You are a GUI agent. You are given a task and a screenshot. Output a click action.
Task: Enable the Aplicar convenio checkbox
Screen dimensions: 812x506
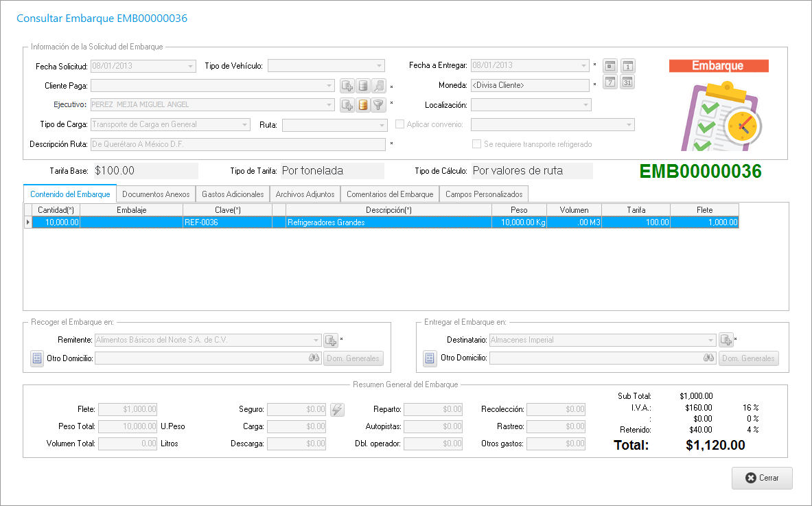(x=400, y=125)
